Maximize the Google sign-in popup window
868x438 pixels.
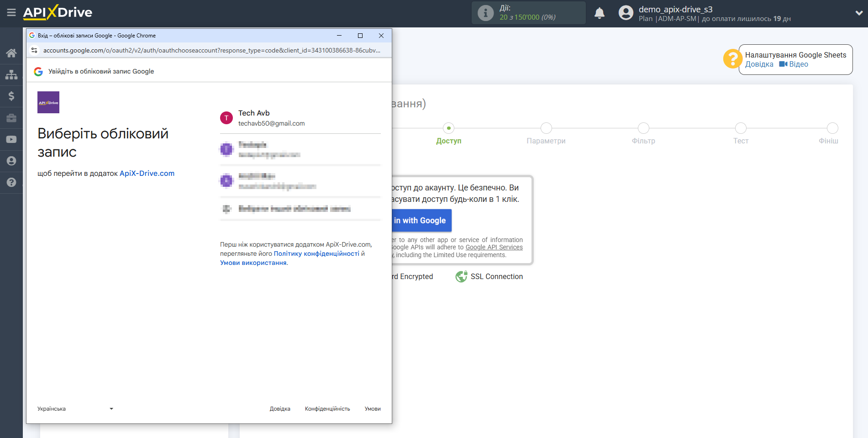[360, 36]
